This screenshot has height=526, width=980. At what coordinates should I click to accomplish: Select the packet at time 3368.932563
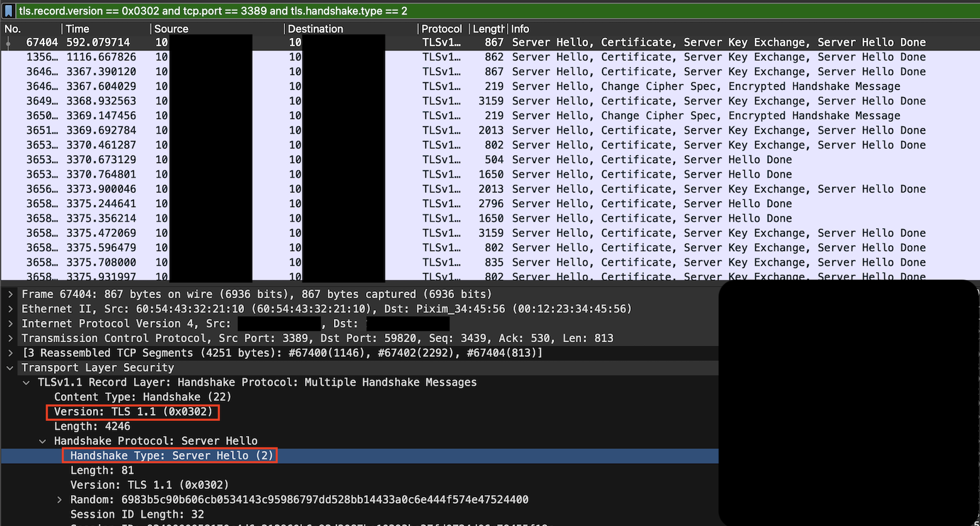click(x=490, y=101)
